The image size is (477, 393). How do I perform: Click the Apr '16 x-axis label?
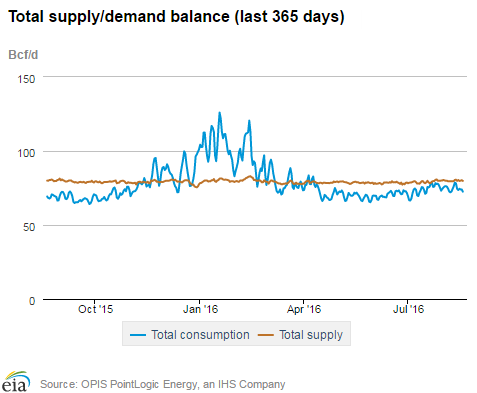(304, 309)
